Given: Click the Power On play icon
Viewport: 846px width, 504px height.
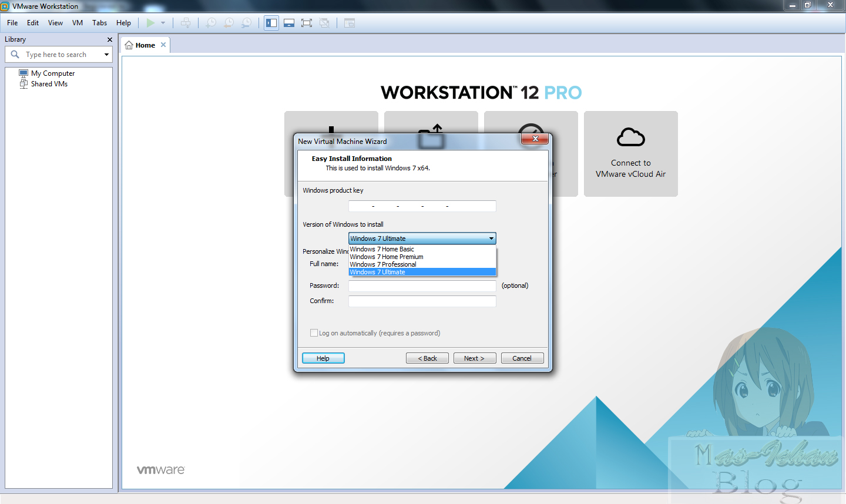Looking at the screenshot, I should [x=150, y=23].
